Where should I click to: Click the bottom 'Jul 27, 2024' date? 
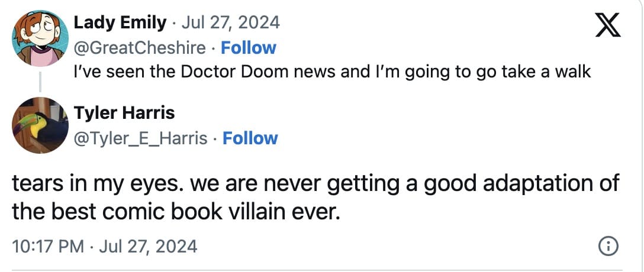point(149,246)
